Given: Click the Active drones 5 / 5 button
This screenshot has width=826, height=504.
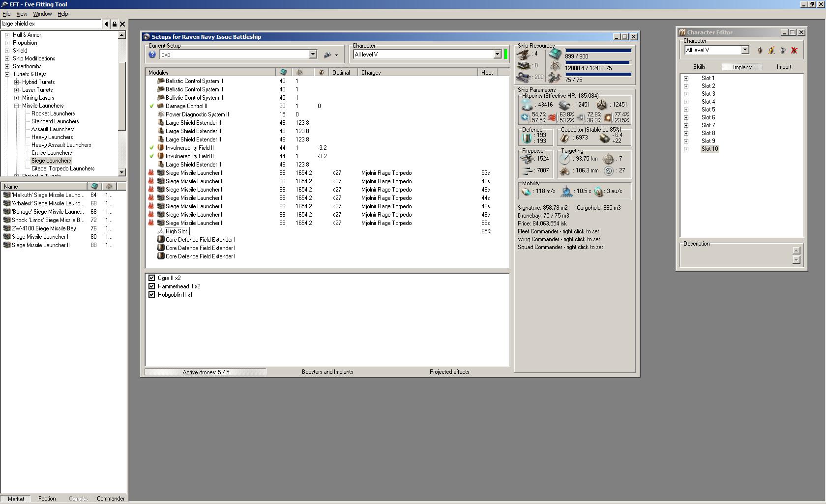Looking at the screenshot, I should point(206,372).
